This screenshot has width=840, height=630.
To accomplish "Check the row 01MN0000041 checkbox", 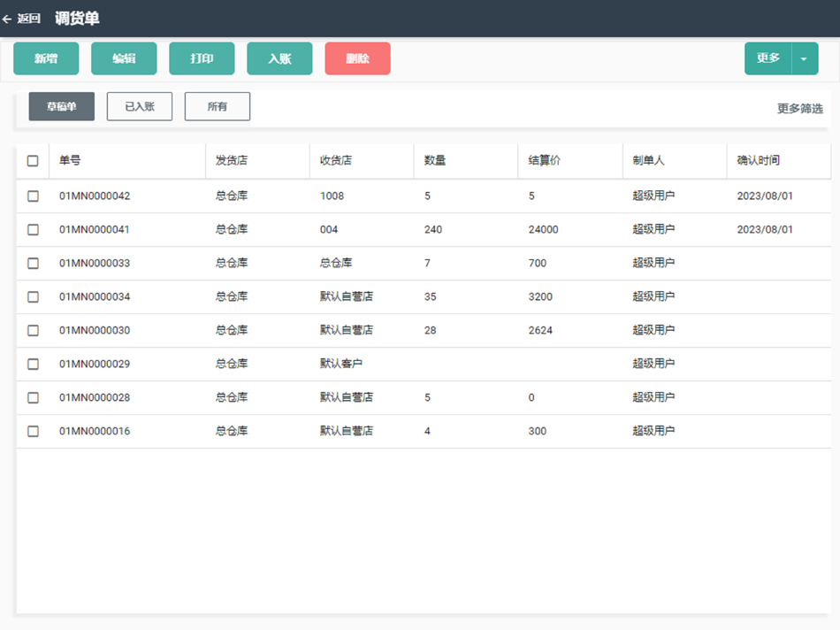I will (33, 229).
